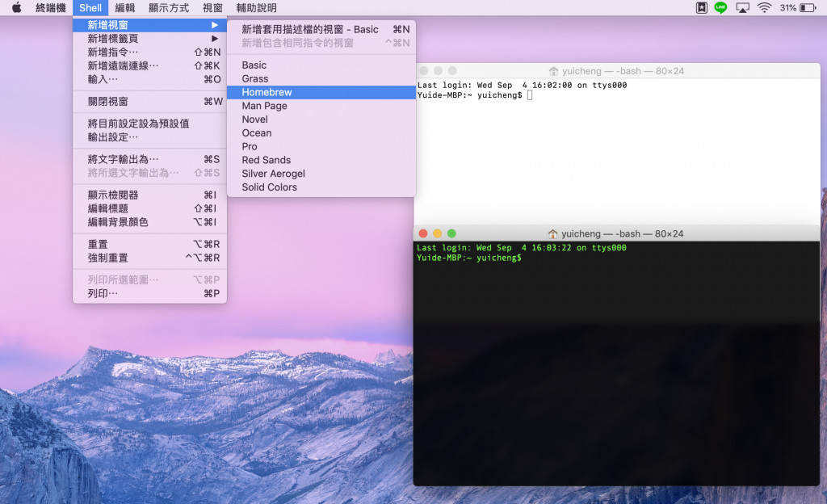Screen dimensions: 827x504
Task: Choose 將文字輸出為⋯ menu item
Action: pos(149,159)
